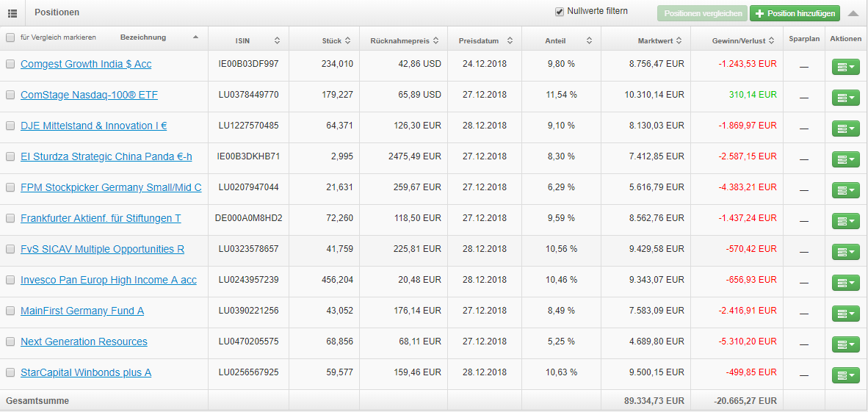Sort table by ISIN column arrows

coord(277,40)
